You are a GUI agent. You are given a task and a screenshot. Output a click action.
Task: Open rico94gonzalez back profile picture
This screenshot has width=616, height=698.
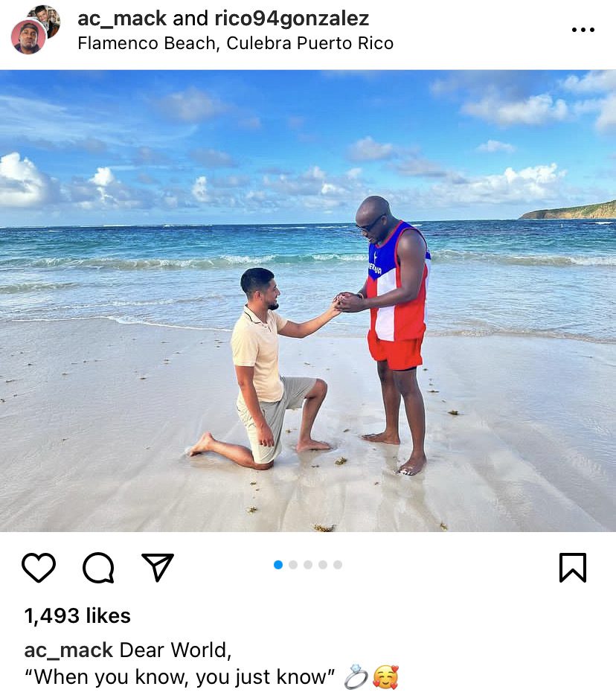click(46, 19)
